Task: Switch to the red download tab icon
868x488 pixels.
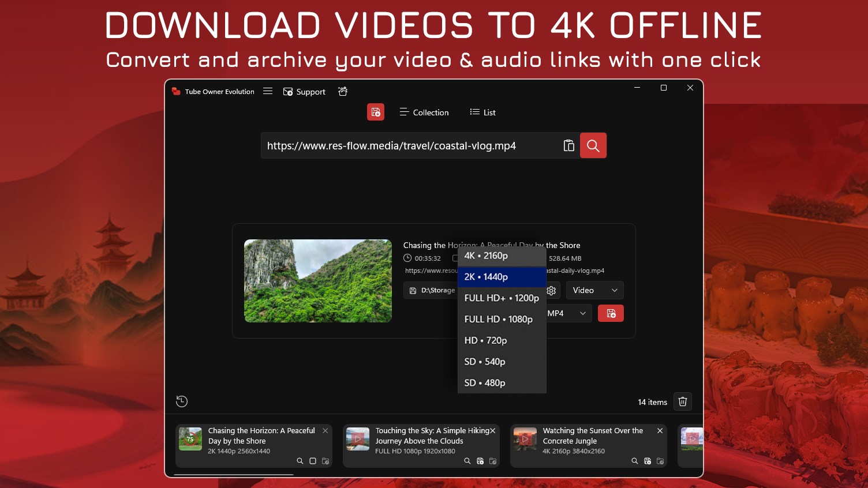Action: click(376, 112)
